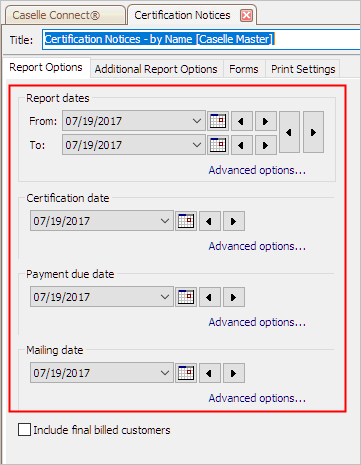Move Certification date back with left arrow
361x465 pixels.
(x=210, y=221)
